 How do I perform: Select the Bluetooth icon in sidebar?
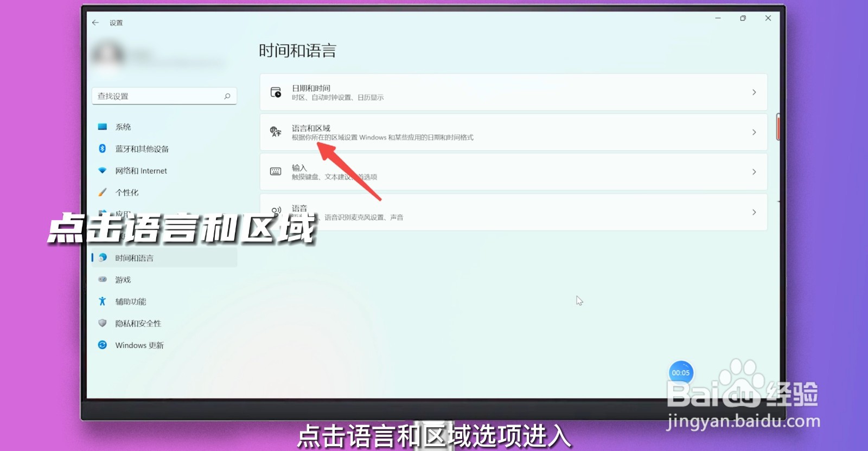(102, 149)
